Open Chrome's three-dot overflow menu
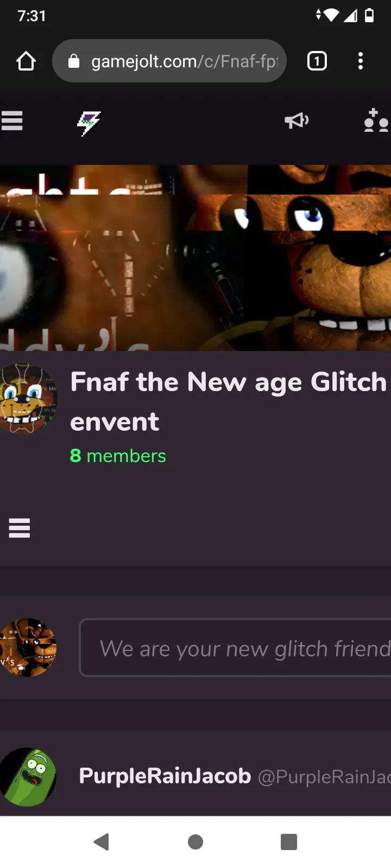This screenshot has height=868, width=391. pyautogui.click(x=361, y=61)
